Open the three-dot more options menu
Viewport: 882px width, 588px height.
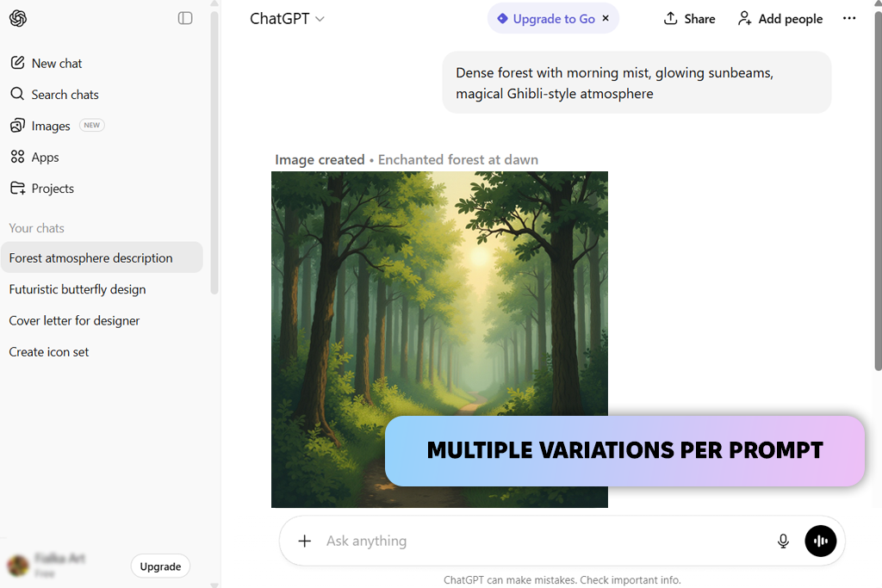[x=849, y=19]
